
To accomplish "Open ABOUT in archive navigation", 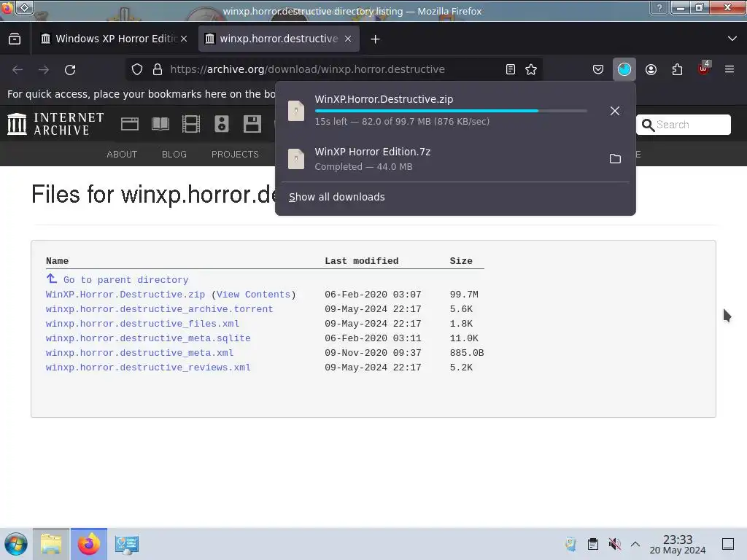I will (x=122, y=155).
